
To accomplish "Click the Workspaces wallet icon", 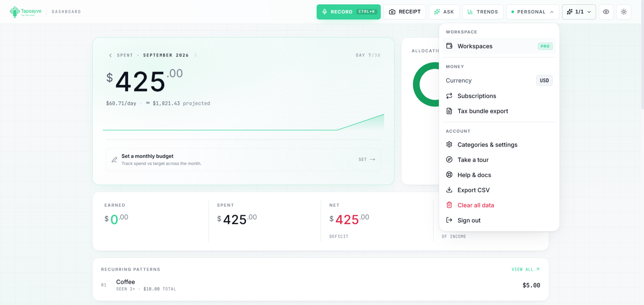I will pos(449,46).
